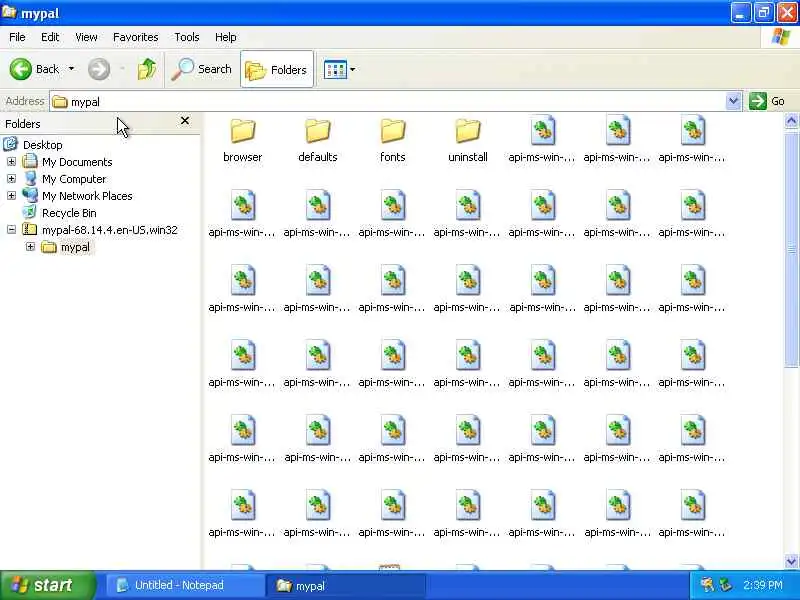800x600 pixels.
Task: Open the Help menu
Action: 226,37
